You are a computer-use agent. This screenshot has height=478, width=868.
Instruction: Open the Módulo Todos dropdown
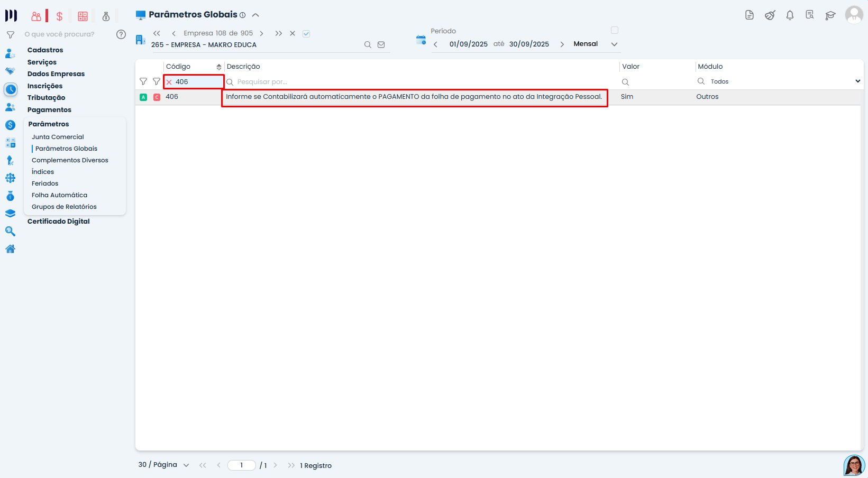tap(857, 81)
